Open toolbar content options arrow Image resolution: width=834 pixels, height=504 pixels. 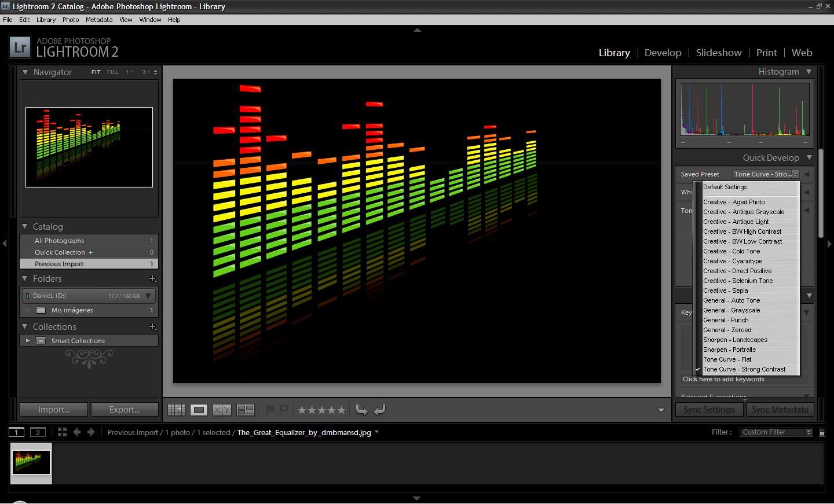pos(661,410)
